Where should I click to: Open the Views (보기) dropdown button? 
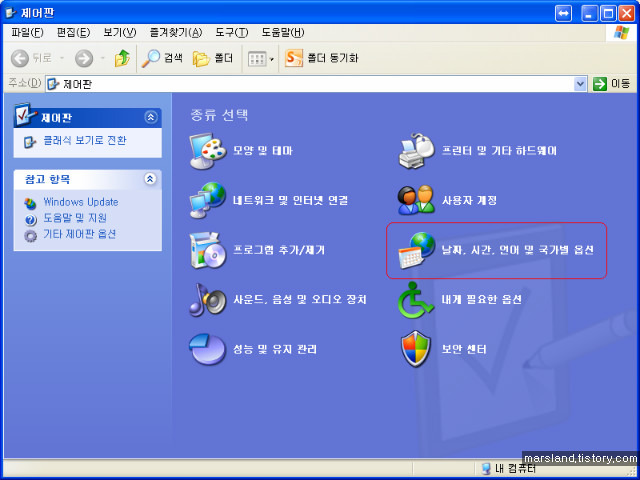point(261,59)
